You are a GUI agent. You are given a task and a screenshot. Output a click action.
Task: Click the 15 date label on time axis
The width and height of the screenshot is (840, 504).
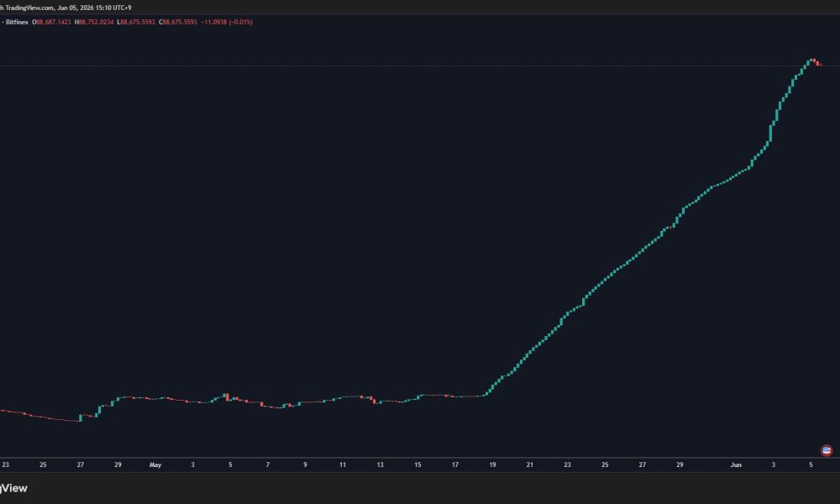[x=417, y=465]
